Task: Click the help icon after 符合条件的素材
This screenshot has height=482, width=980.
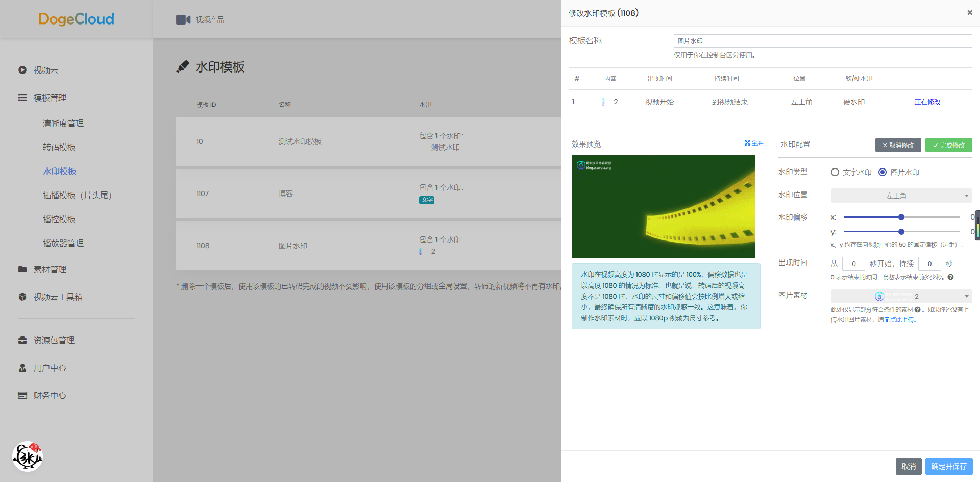Action: [918, 309]
